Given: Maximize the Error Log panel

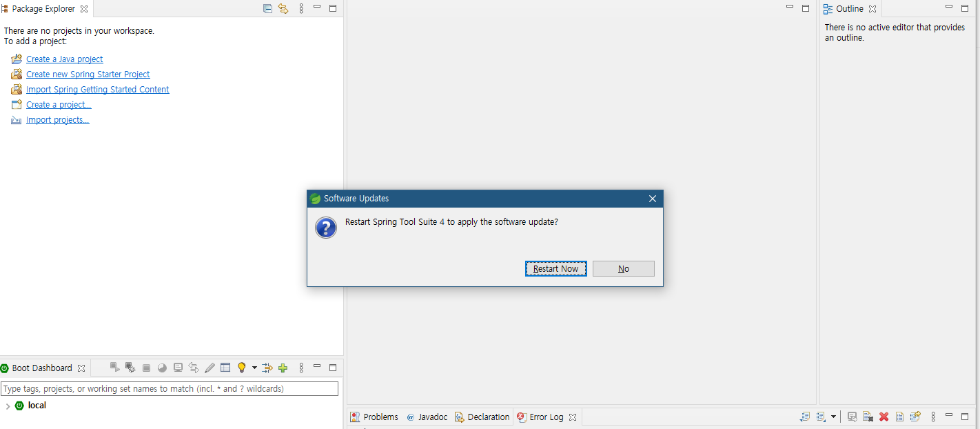Looking at the screenshot, I should tap(965, 416).
